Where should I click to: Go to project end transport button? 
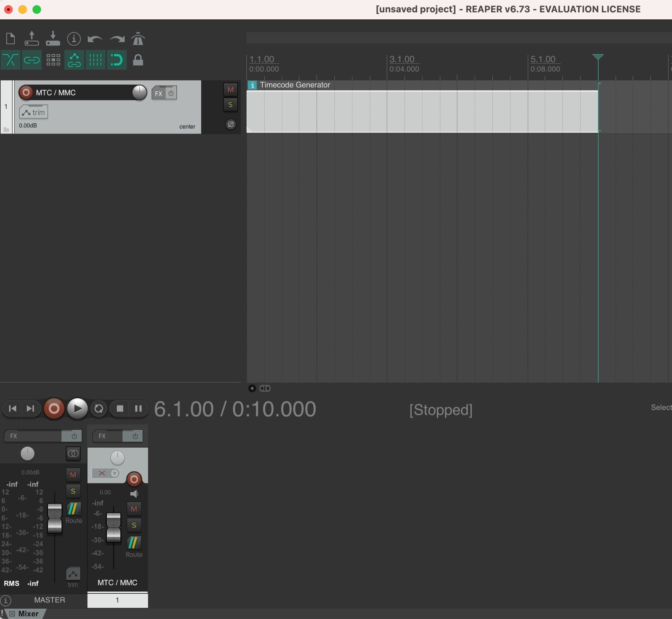click(31, 409)
